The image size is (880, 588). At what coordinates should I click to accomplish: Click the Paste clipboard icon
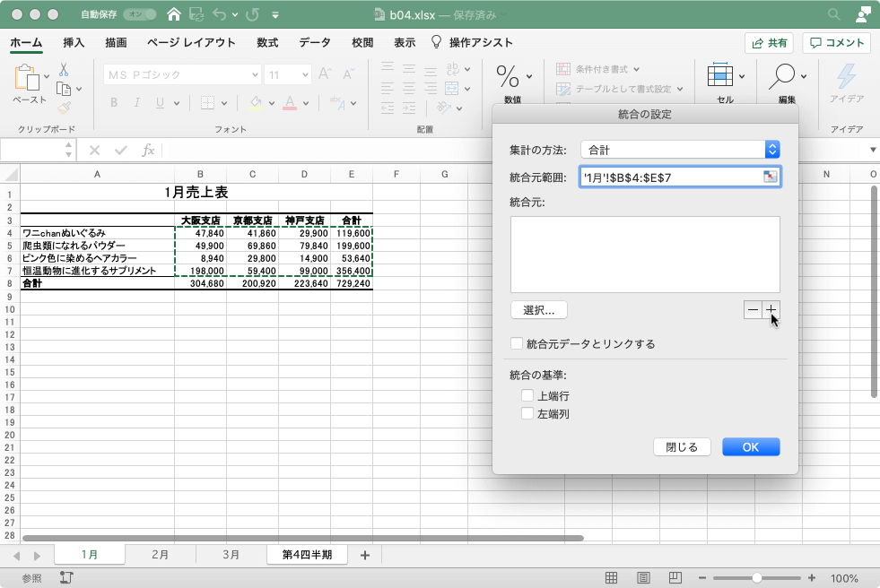[x=27, y=77]
